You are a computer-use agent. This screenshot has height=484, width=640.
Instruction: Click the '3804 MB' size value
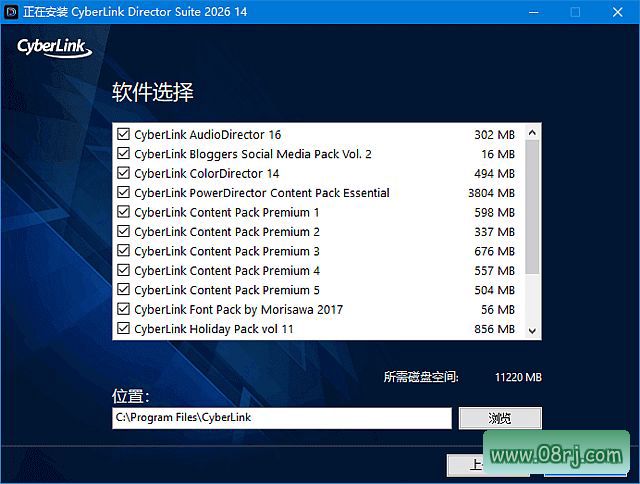tap(491, 193)
